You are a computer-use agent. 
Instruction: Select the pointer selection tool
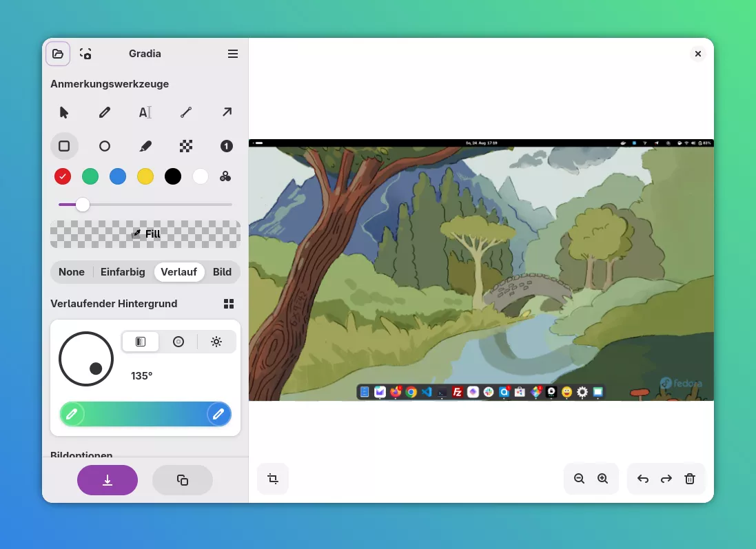coord(64,112)
